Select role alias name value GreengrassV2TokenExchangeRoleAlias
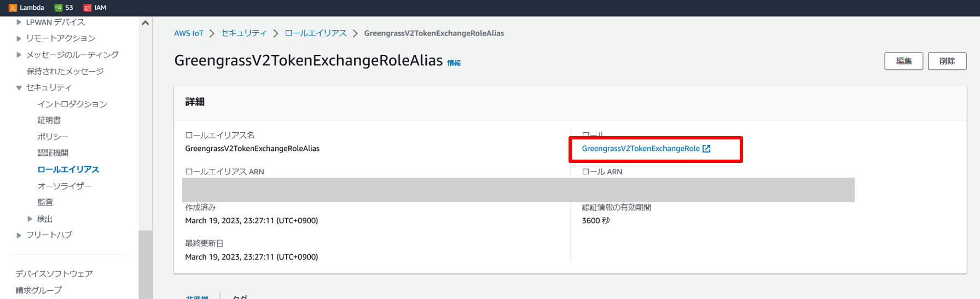 (252, 149)
